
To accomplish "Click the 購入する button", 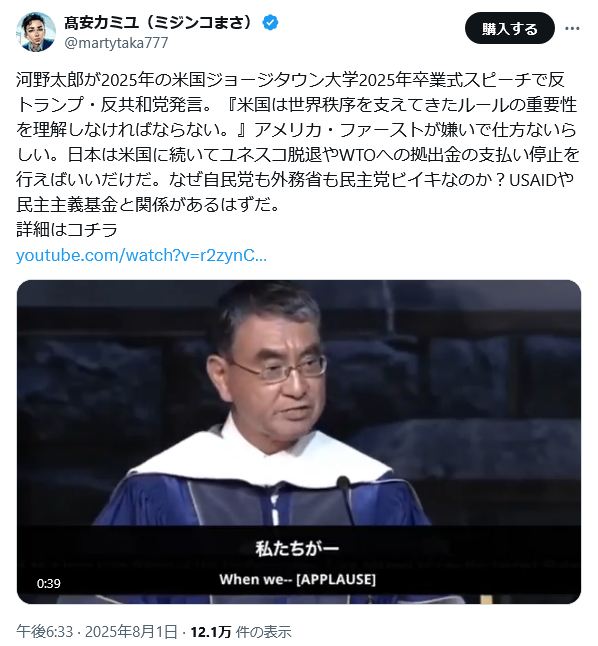I will (509, 28).
